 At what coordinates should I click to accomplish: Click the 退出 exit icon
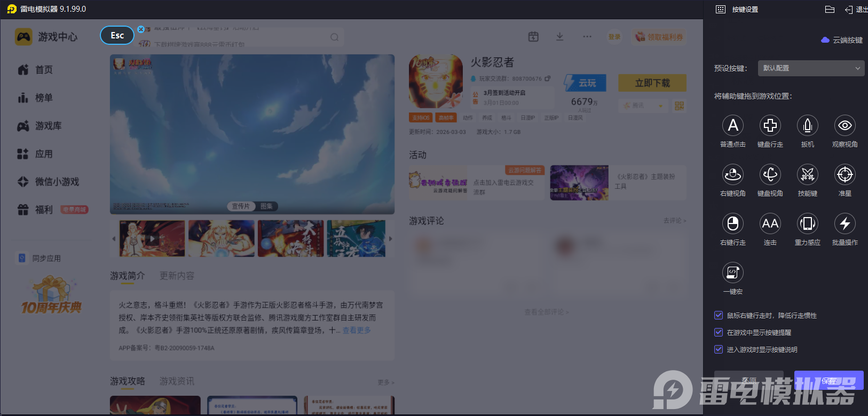coord(849,10)
